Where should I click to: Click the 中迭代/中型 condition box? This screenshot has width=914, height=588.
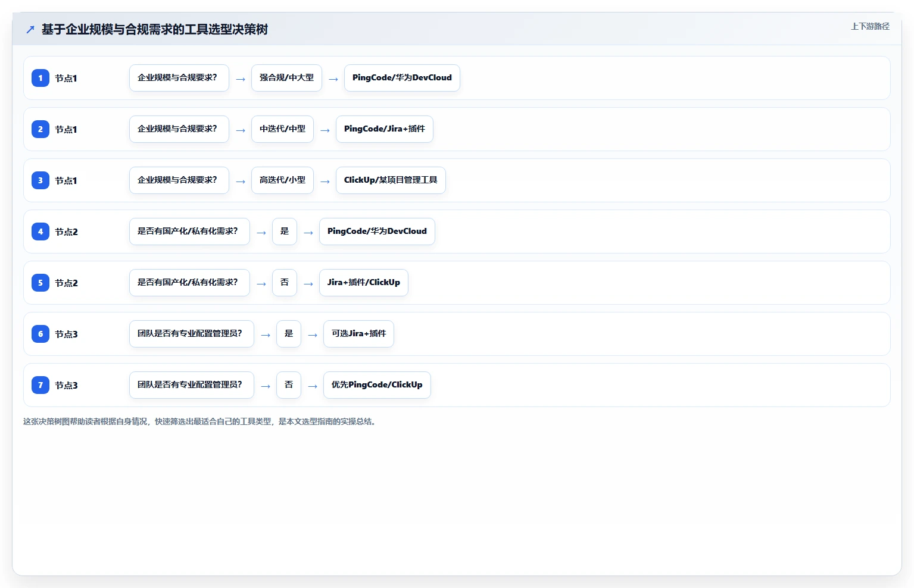[282, 129]
